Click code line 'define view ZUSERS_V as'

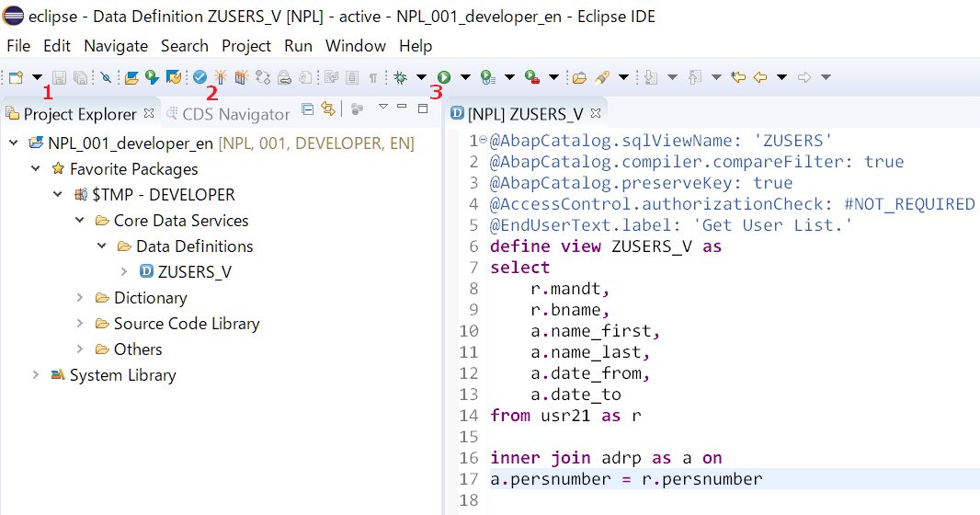tap(606, 246)
